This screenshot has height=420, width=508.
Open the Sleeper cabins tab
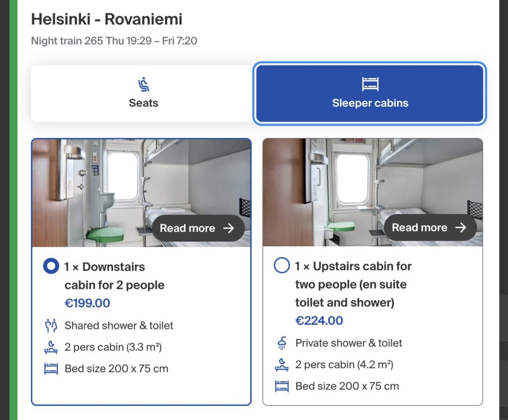click(370, 94)
